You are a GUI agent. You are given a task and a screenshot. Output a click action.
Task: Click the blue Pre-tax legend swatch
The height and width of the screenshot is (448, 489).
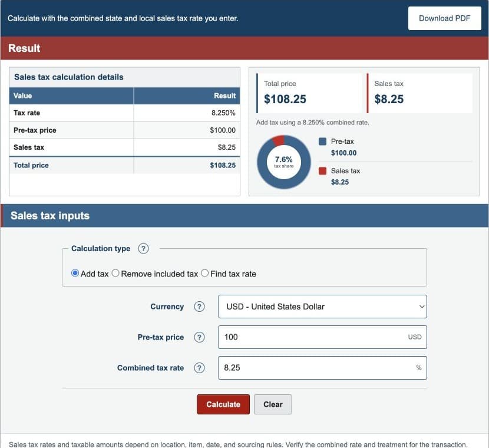[x=322, y=141]
